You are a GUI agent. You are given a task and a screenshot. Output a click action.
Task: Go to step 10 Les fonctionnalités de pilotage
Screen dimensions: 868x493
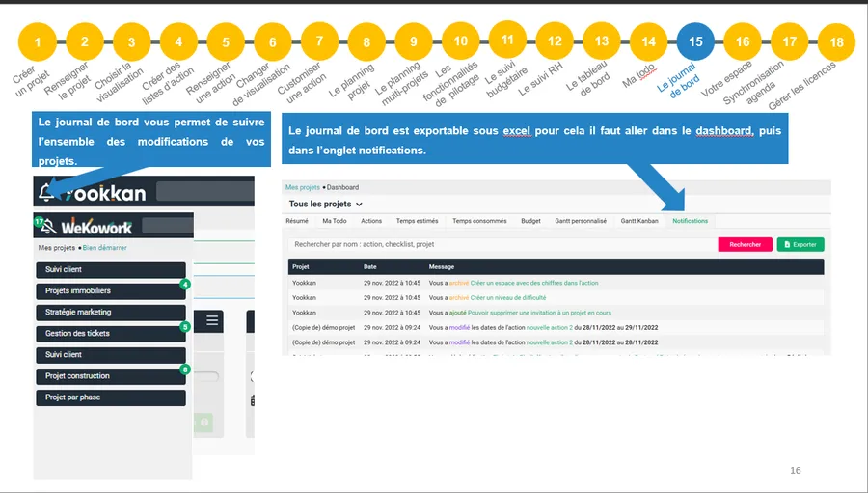pos(461,41)
